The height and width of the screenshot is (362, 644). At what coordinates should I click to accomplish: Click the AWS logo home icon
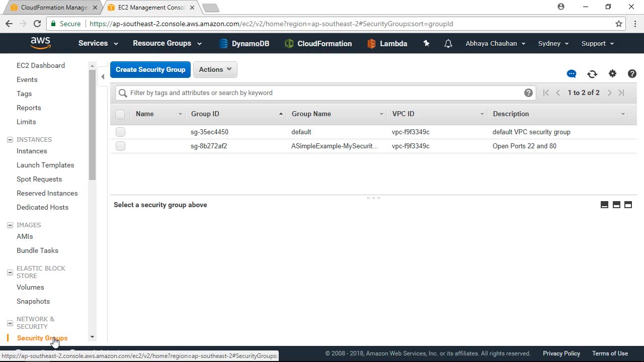coord(40,43)
